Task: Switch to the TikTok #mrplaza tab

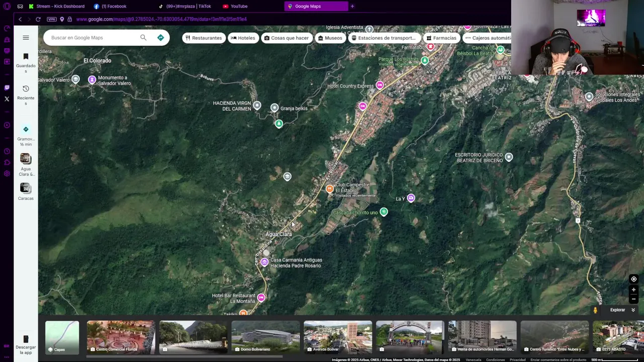Action: click(x=185, y=6)
